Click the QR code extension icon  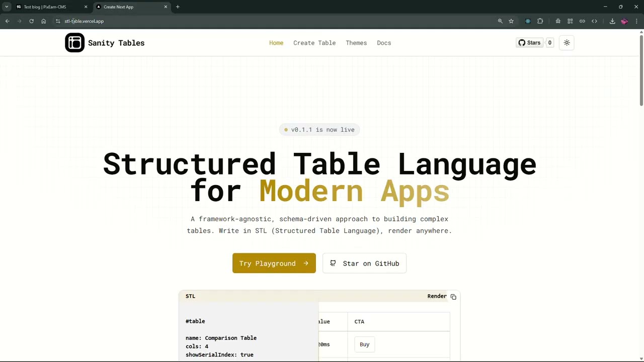click(570, 21)
